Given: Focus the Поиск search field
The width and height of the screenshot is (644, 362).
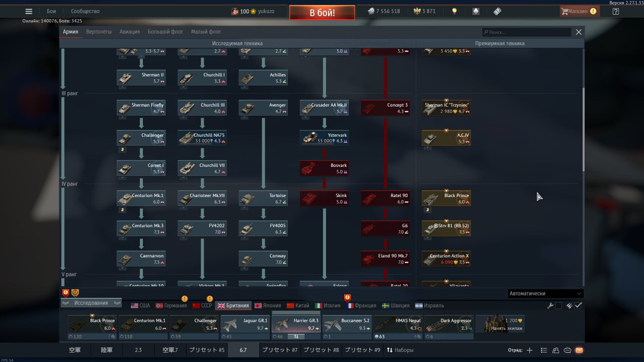Looking at the screenshot, I should (526, 32).
